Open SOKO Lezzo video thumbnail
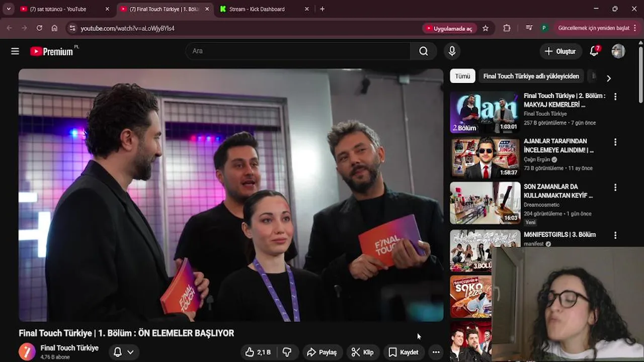 470,297
